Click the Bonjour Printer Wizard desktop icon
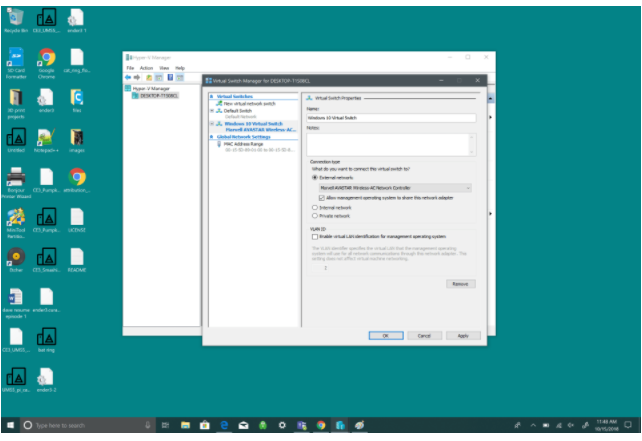This screenshot has height=441, width=642. click(x=16, y=183)
